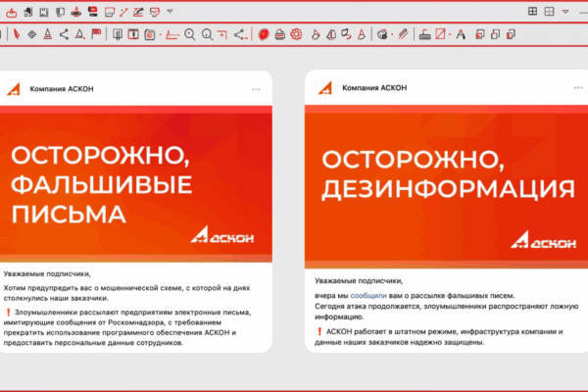Click the text 'A' tool icon
The image size is (588, 392).
[x=461, y=34]
